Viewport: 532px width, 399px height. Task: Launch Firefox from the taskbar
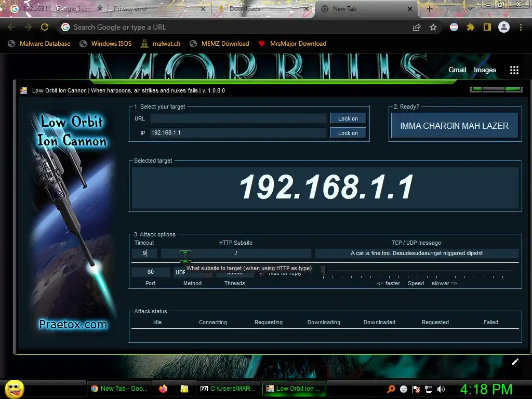[x=163, y=389]
